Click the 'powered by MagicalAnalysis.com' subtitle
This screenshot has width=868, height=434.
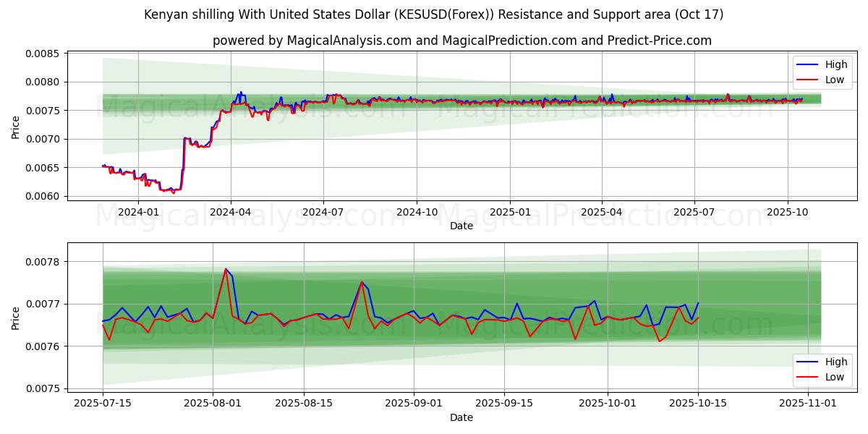(461, 41)
